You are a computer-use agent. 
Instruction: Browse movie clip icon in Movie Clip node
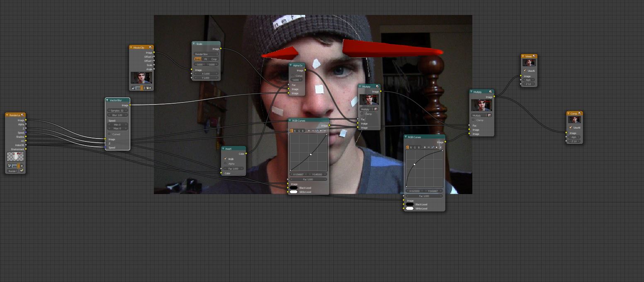pos(133,88)
